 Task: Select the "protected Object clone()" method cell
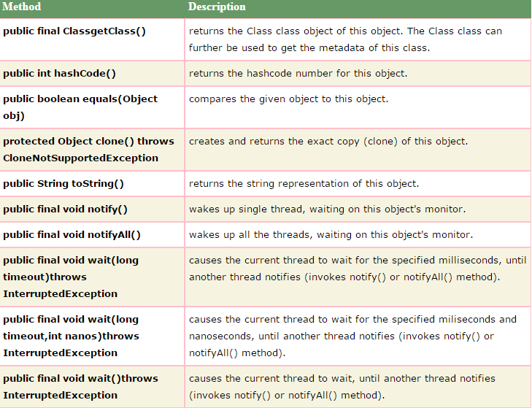92,150
